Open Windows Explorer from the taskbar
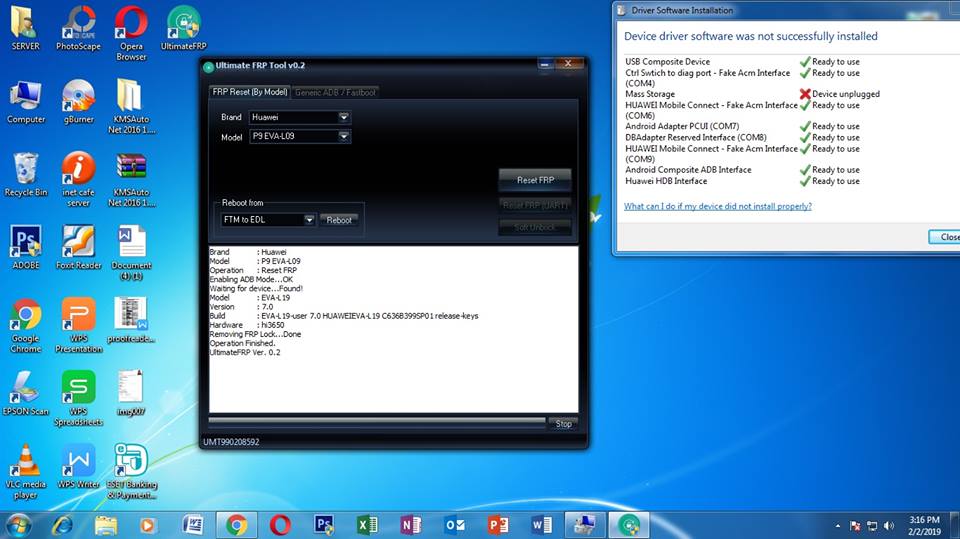This screenshot has height=539, width=960. [105, 526]
